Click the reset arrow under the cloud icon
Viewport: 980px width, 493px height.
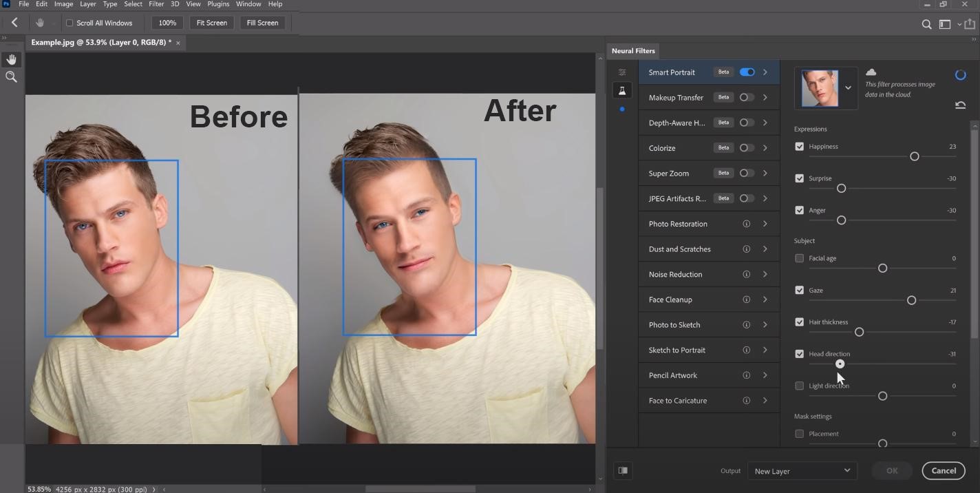coord(960,105)
